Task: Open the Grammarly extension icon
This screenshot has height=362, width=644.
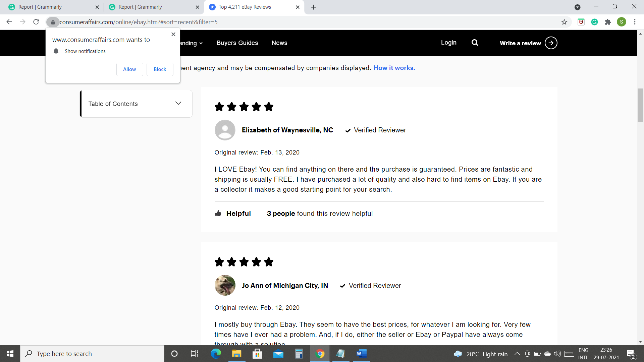Action: 594,22
